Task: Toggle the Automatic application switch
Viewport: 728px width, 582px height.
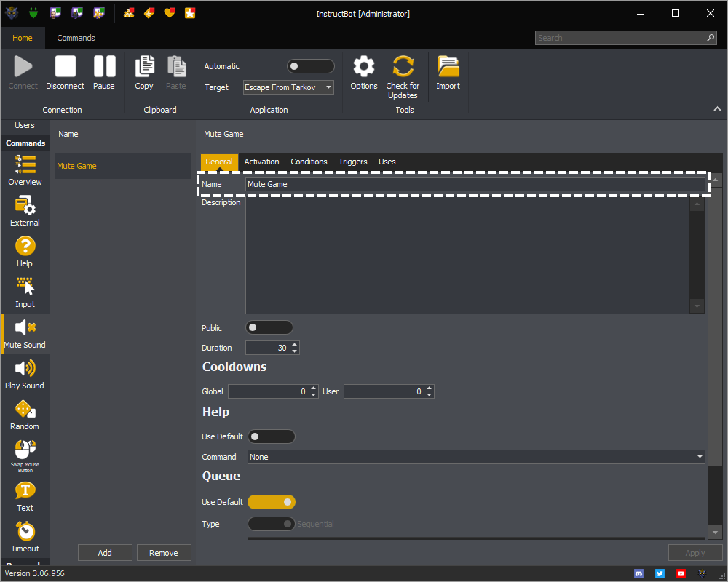Action: pyautogui.click(x=311, y=66)
